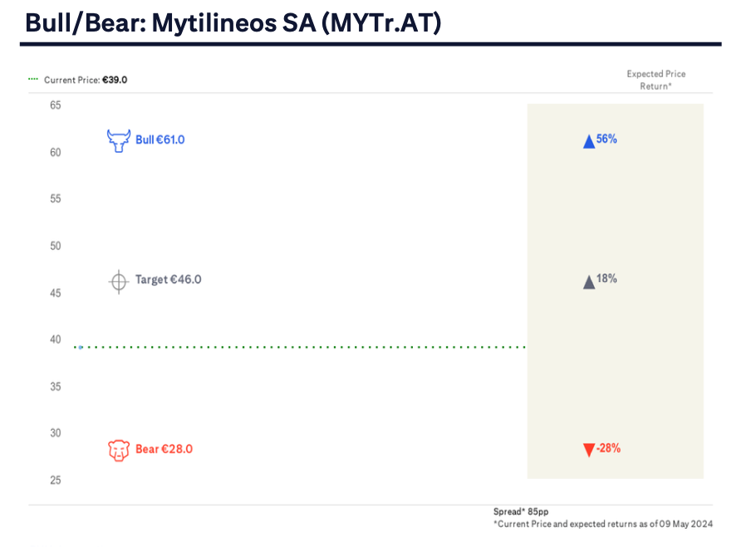
Task: Click the chart title Bull/Bear: Mytilineos SA
Action: pyautogui.click(x=233, y=22)
